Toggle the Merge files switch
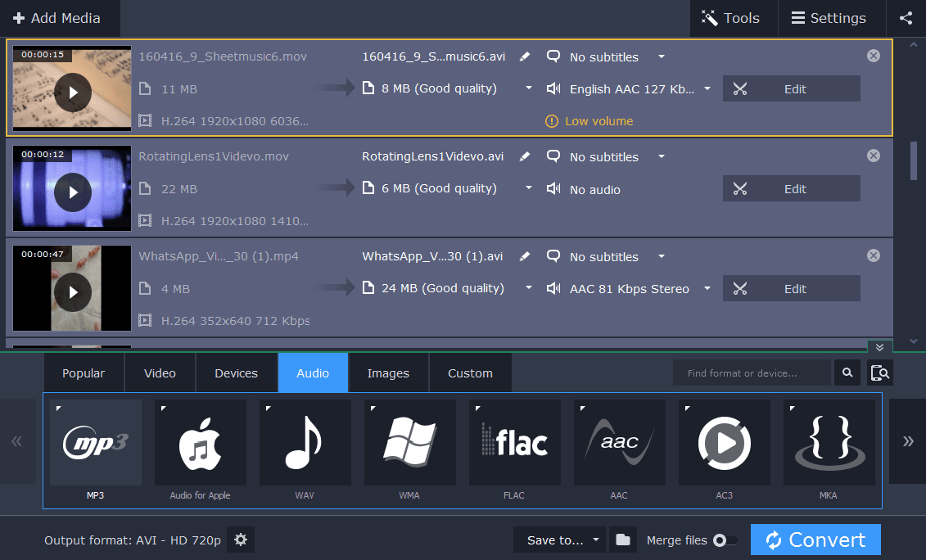The image size is (926, 560). (724, 540)
